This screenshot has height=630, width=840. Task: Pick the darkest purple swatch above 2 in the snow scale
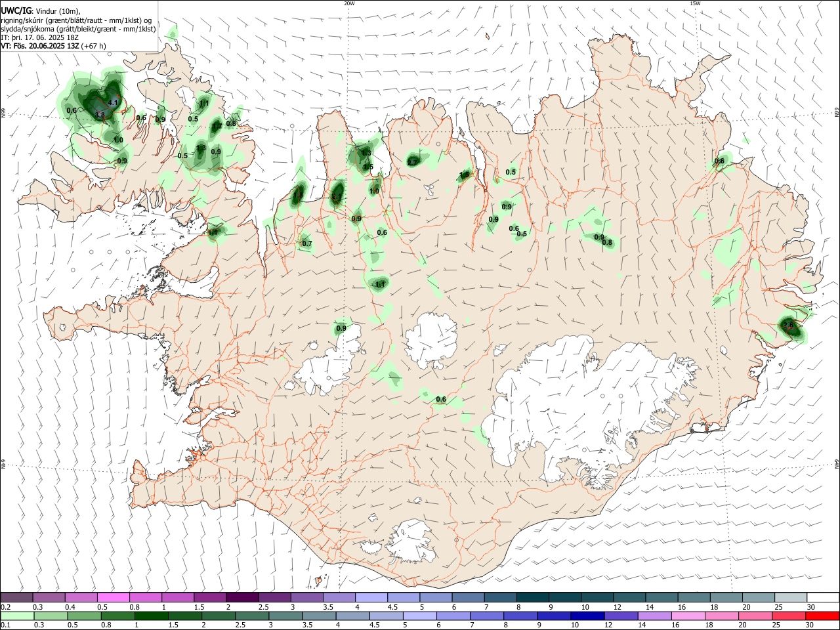coord(241,597)
